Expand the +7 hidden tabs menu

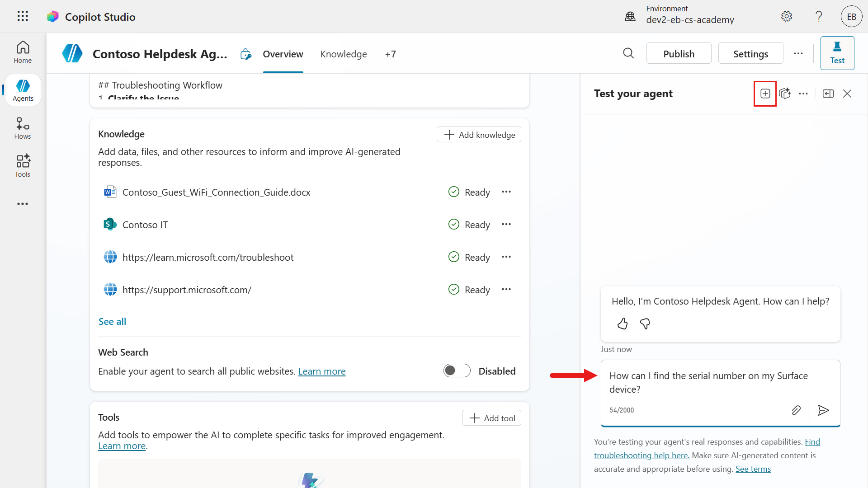tap(390, 54)
